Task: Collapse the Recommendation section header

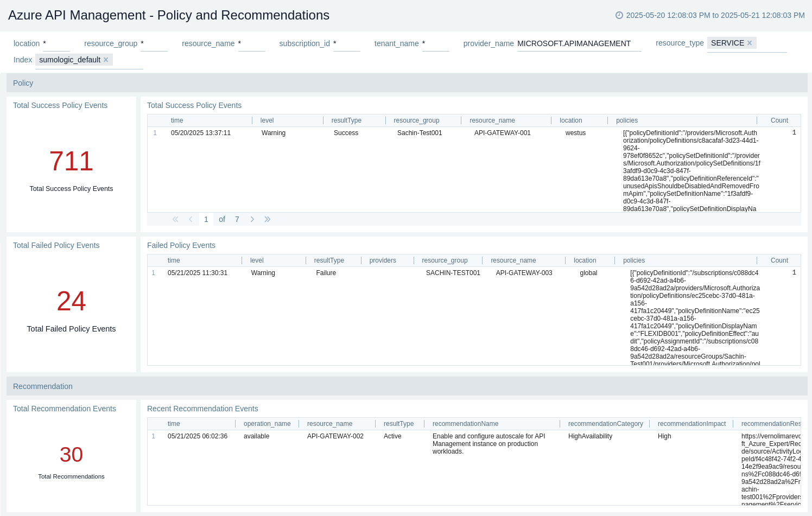Action: [x=407, y=386]
